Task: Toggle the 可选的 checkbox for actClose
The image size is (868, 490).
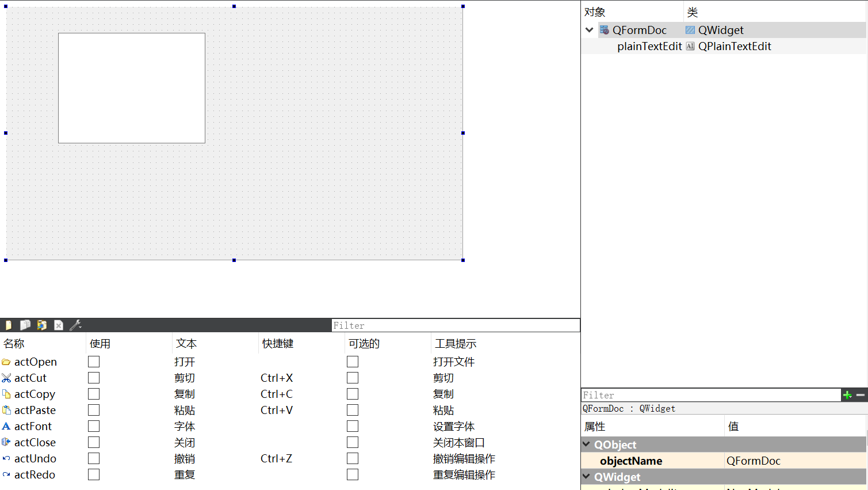Action: (x=353, y=442)
